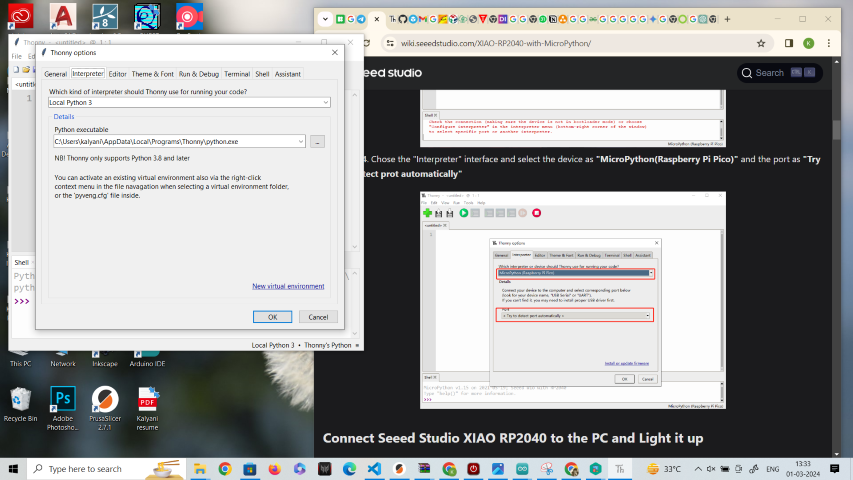Viewport: 853px width, 480px height.
Task: Launch Inkscape from the desktop
Action: [x=104, y=359]
